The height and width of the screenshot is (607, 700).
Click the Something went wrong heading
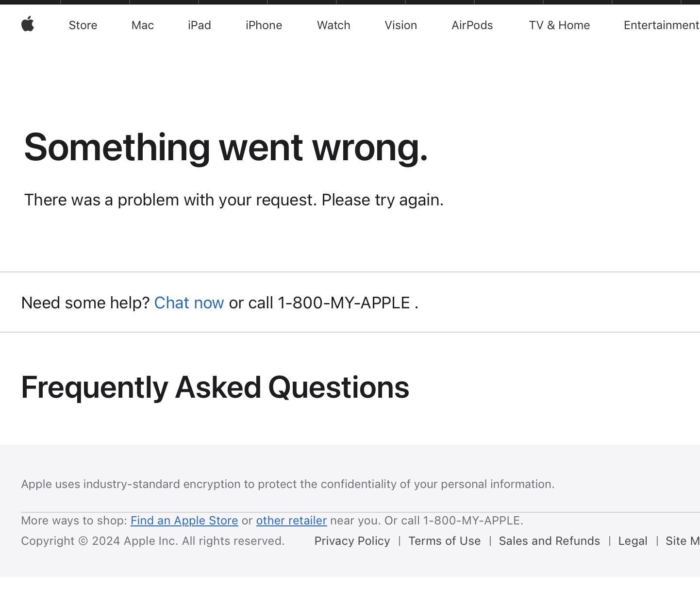pos(226,148)
